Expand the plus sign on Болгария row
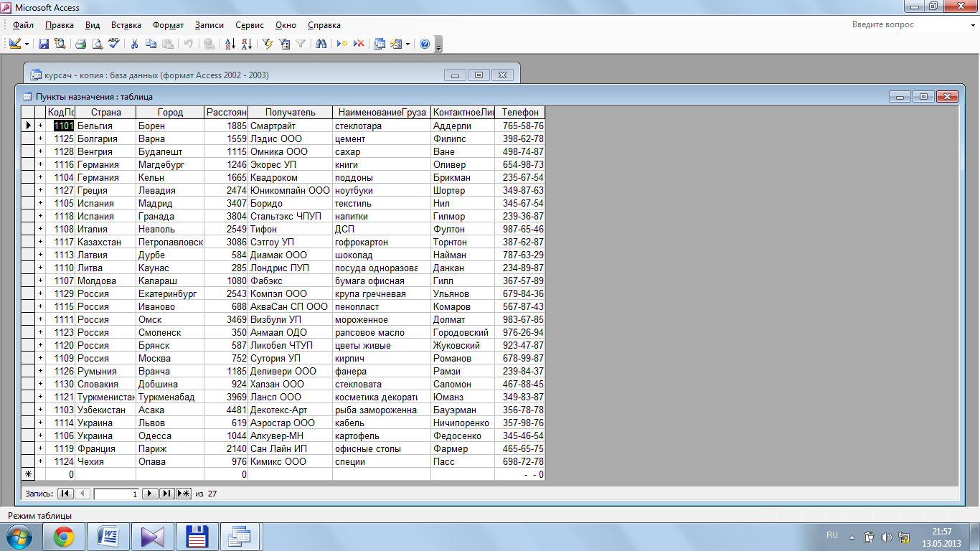Image resolution: width=980 pixels, height=551 pixels. (x=40, y=138)
